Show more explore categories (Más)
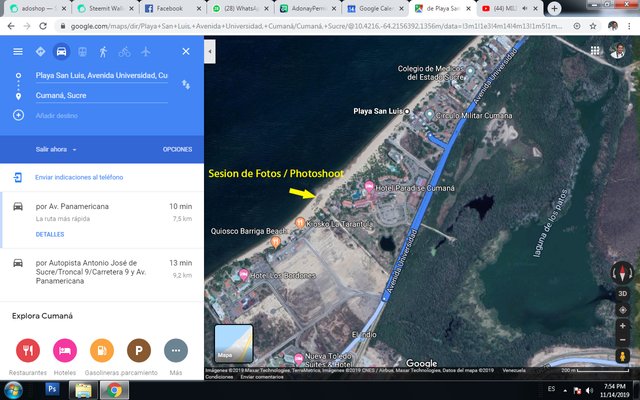This screenshot has height=400, width=640. pos(176,350)
